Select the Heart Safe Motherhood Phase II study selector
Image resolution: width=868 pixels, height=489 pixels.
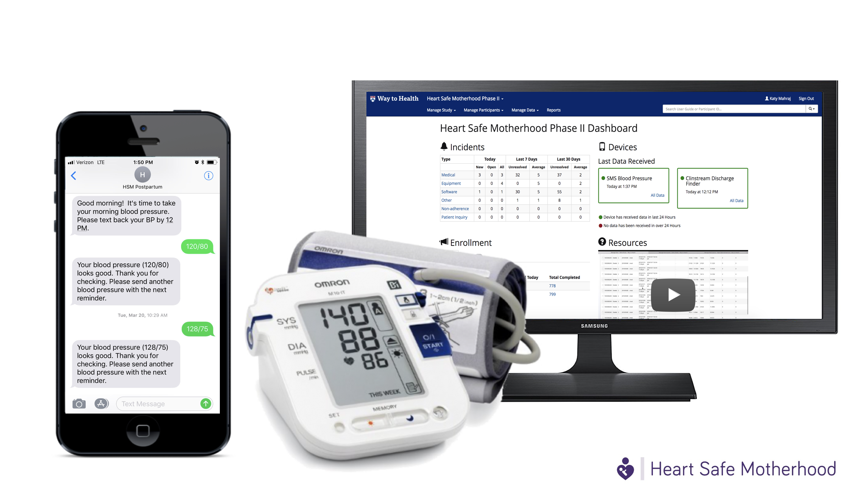(464, 98)
